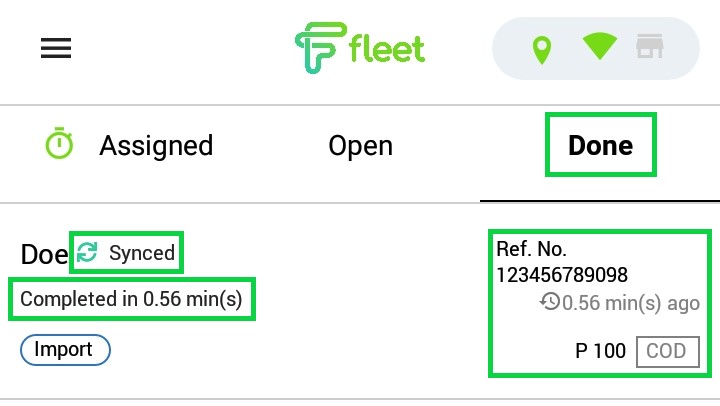Tap the P 100 amount

[600, 351]
